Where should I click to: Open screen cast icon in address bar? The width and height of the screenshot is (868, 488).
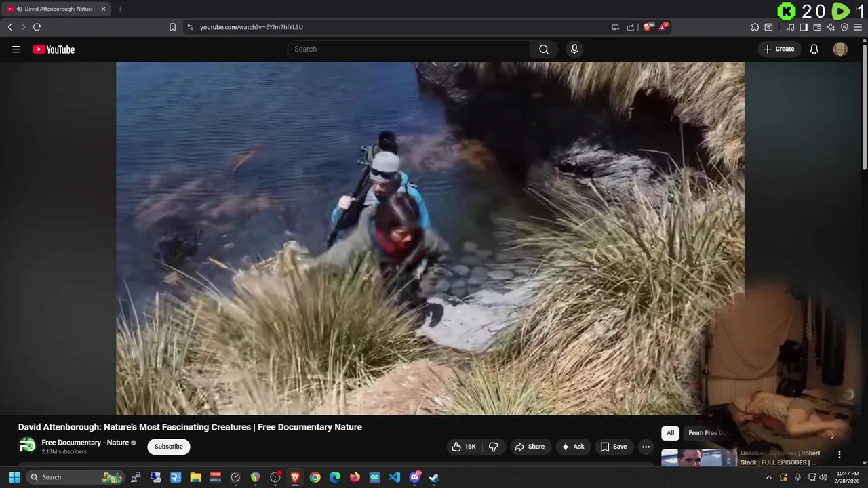click(615, 27)
